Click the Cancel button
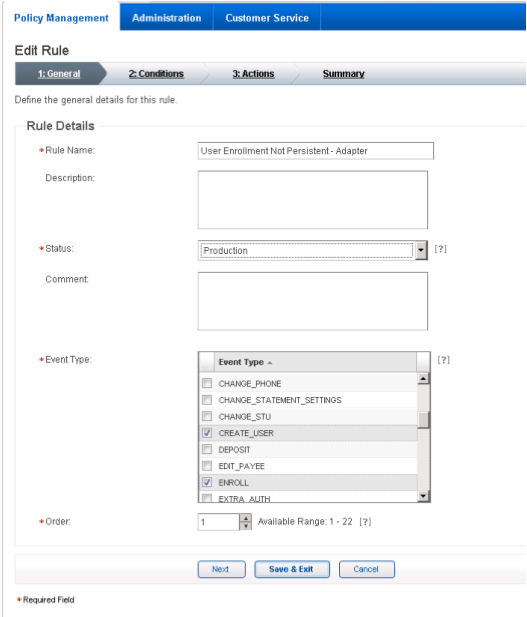This screenshot has width=527, height=617. coord(366,569)
